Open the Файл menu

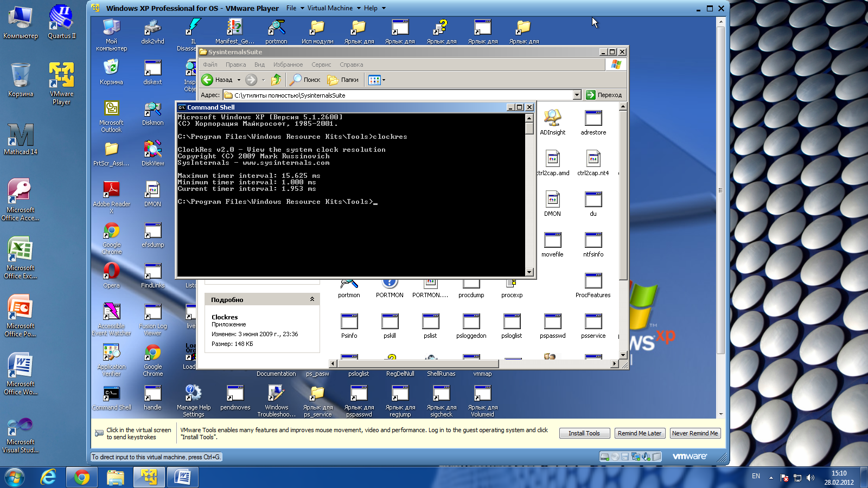click(210, 65)
